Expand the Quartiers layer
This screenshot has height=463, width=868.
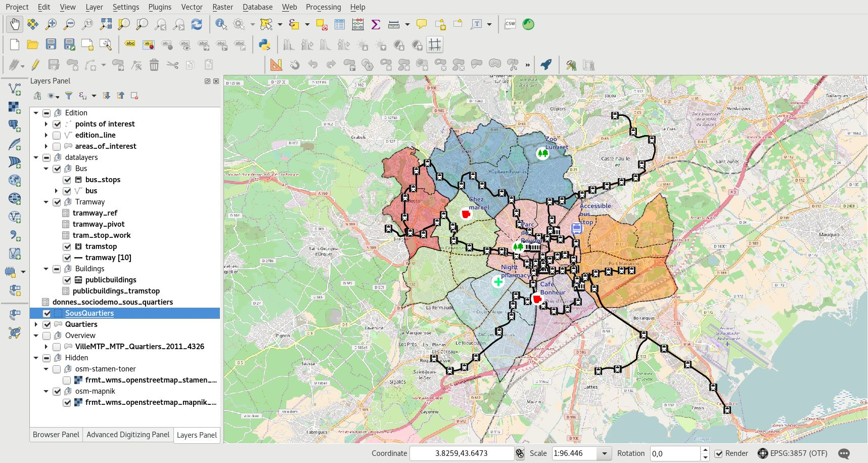[x=36, y=324]
